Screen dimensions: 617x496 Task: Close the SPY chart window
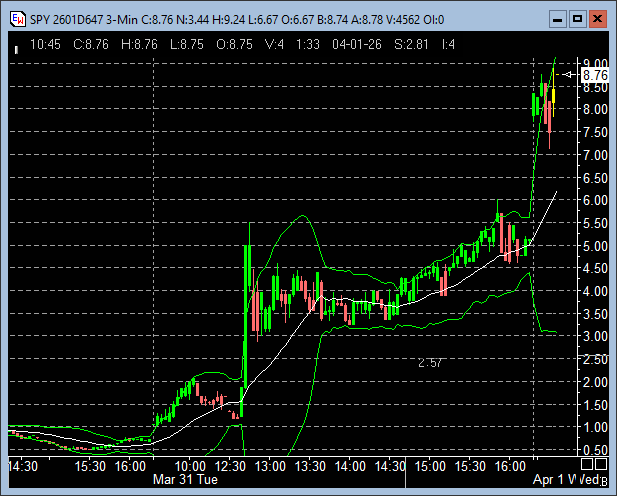click(597, 17)
